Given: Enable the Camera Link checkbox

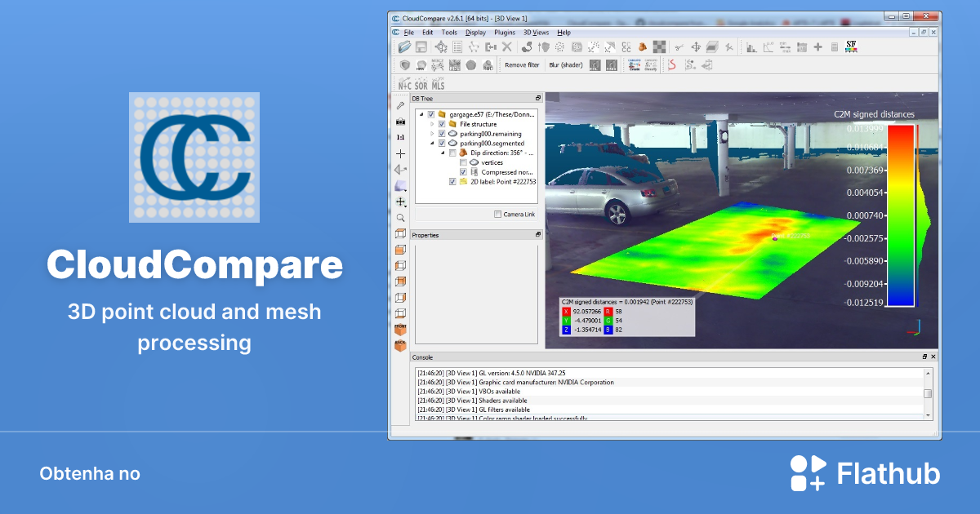Looking at the screenshot, I should point(497,215).
